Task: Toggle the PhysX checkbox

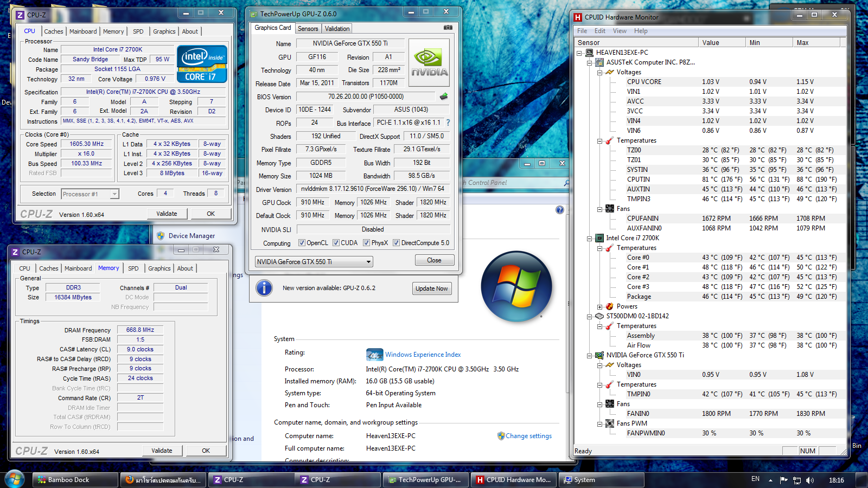Action: click(x=367, y=243)
